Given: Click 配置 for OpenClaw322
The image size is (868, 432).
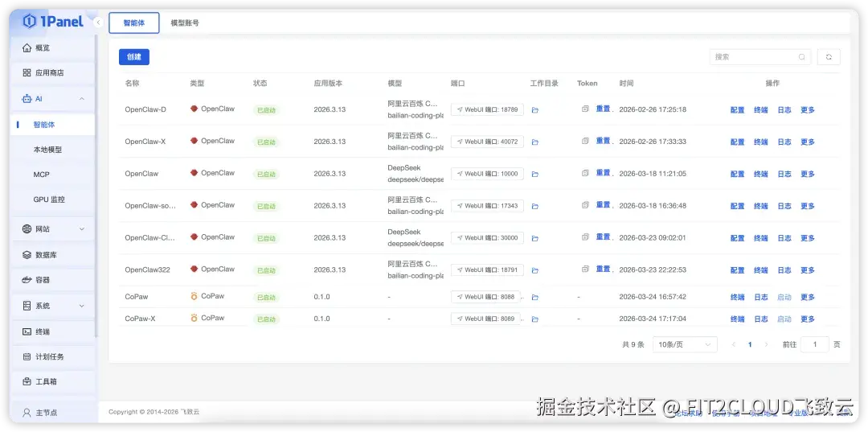Looking at the screenshot, I should coord(737,270).
